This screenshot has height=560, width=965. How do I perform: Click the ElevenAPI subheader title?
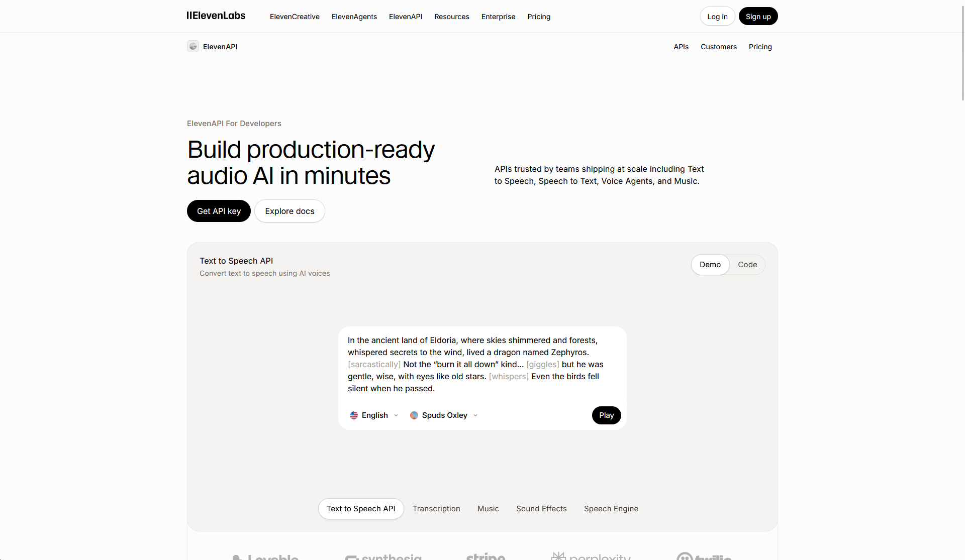point(220,47)
